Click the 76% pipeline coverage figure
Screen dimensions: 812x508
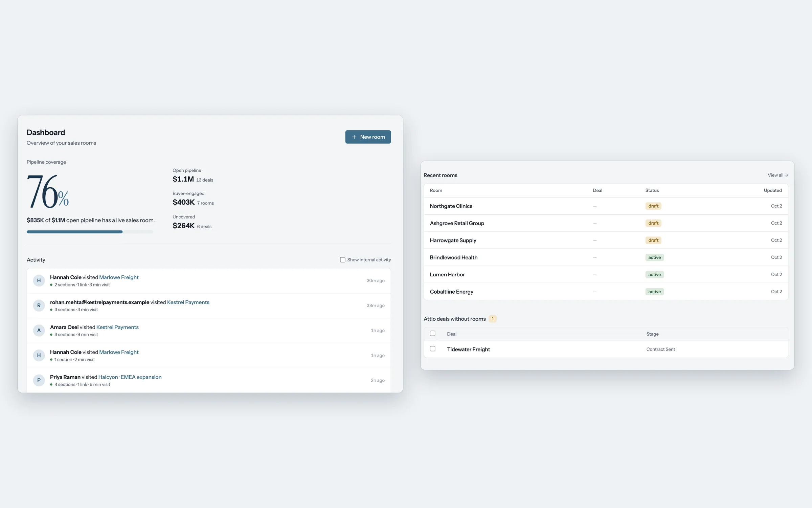tap(48, 192)
